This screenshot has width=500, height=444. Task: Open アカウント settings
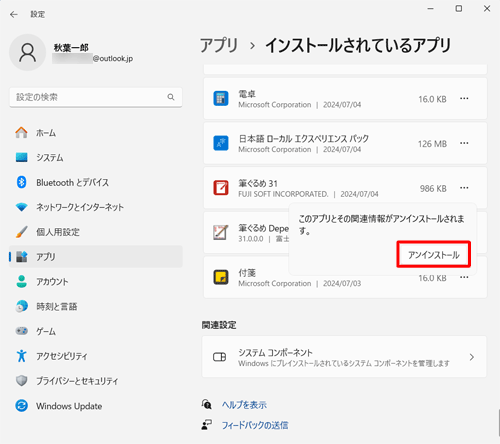coord(96,281)
